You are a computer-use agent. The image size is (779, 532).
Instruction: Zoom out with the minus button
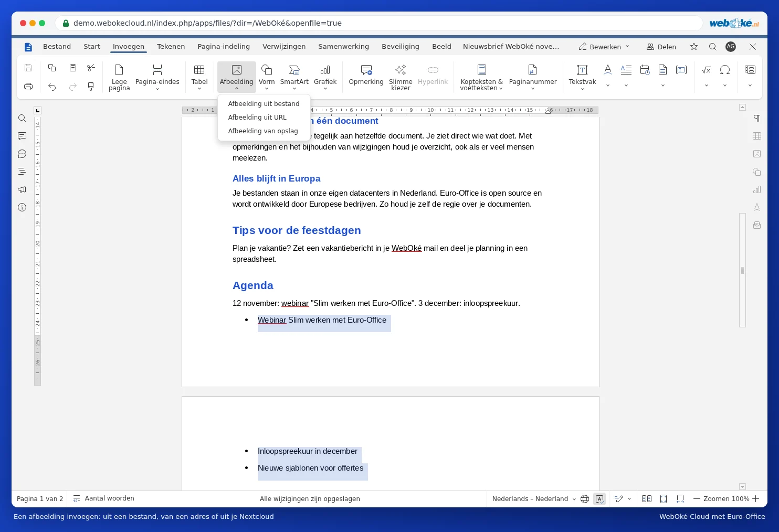697,499
